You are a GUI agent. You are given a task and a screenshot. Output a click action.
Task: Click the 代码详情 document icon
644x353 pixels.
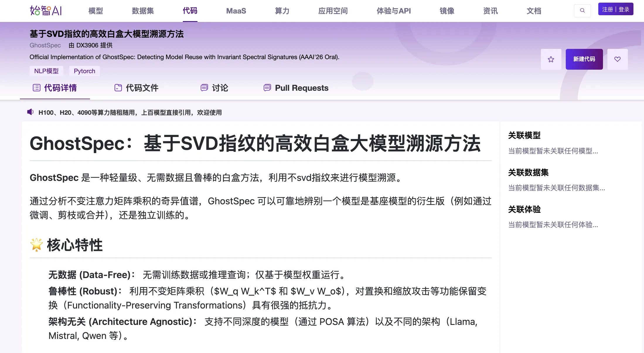click(37, 88)
